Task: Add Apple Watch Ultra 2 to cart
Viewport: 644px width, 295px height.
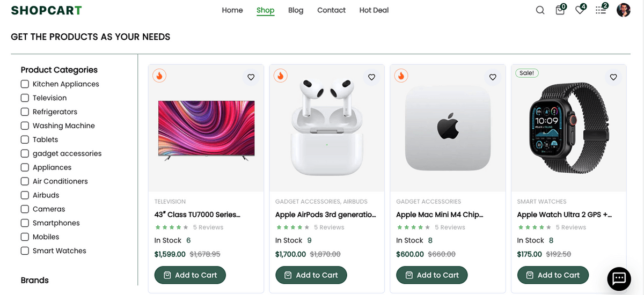Action: (553, 275)
